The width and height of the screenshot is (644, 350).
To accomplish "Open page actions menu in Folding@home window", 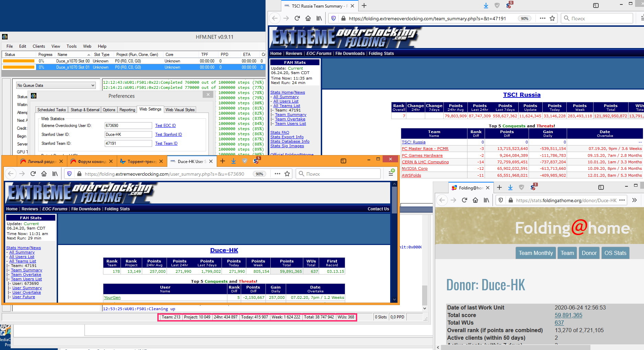I will click(622, 200).
